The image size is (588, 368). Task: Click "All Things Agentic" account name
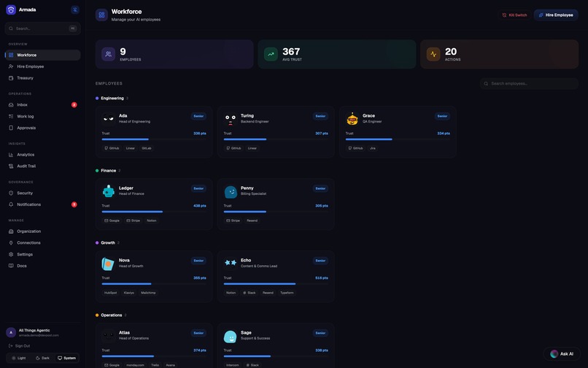[34, 331]
